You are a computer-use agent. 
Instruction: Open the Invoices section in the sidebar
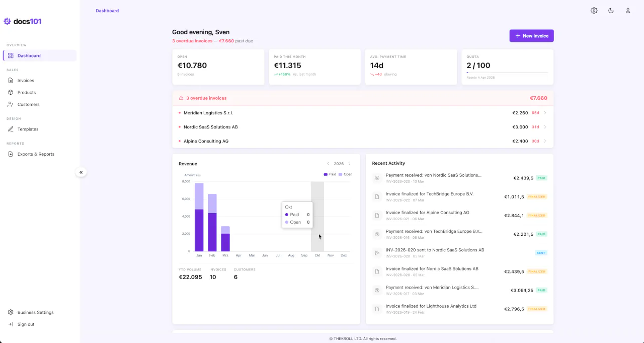(x=26, y=80)
